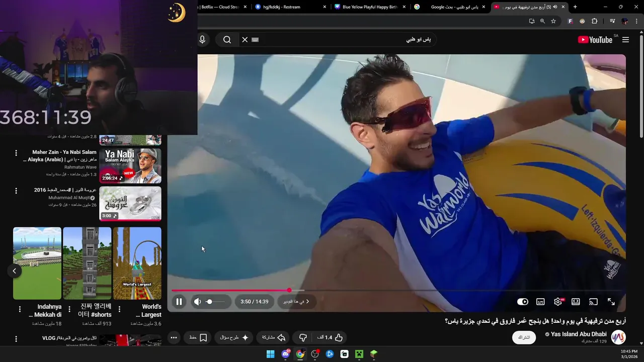Open the Chrome profile avatar
Viewport: 644px width, 362px height.
pyautogui.click(x=625, y=21)
